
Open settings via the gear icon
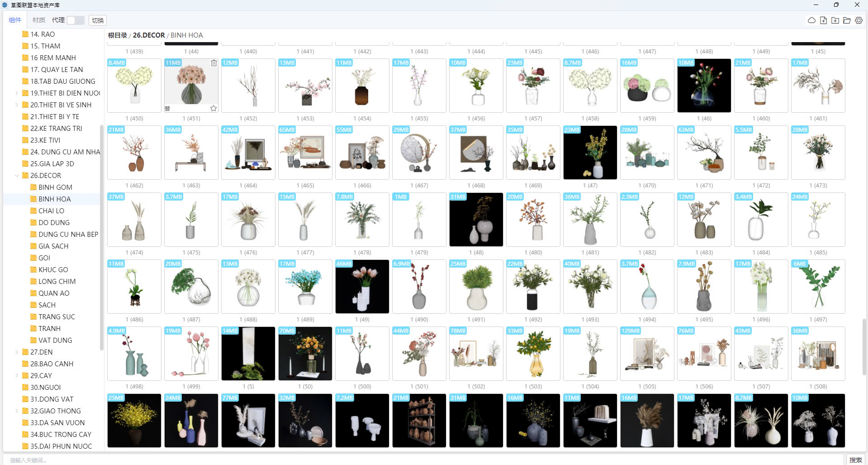859,20
